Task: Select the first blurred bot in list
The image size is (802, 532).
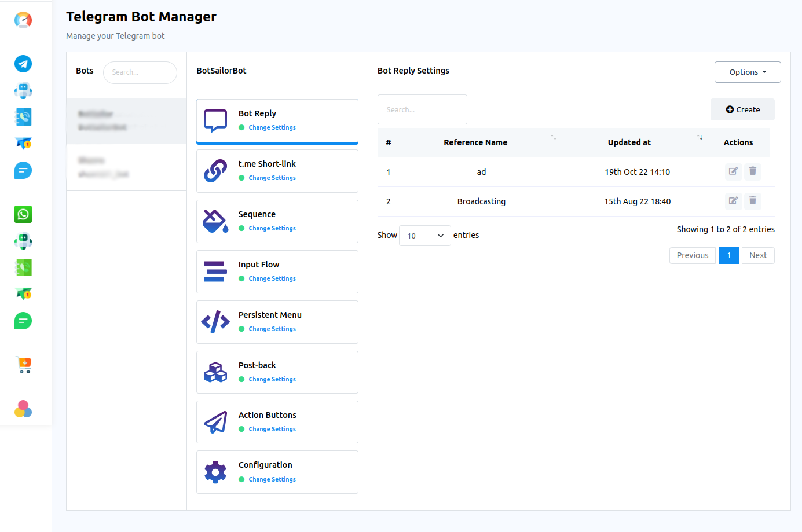Action: [126, 121]
